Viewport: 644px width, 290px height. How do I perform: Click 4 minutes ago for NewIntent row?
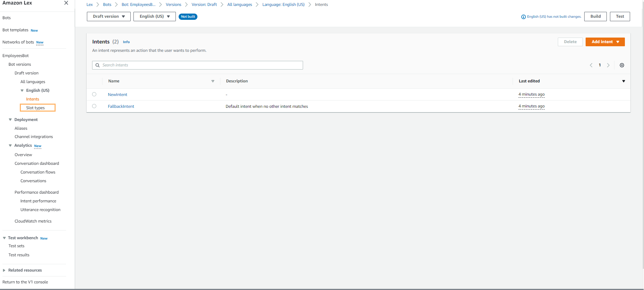531,94
